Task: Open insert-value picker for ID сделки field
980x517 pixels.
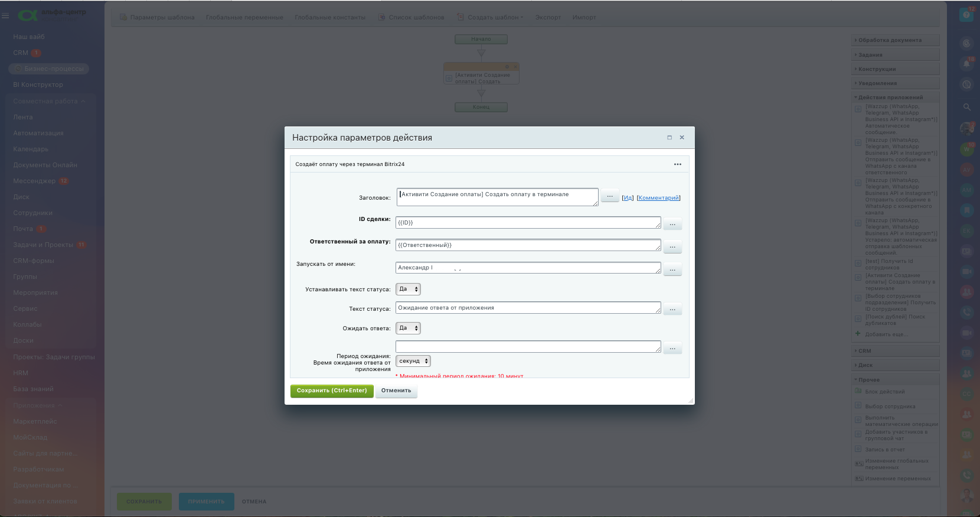Action: [672, 223]
